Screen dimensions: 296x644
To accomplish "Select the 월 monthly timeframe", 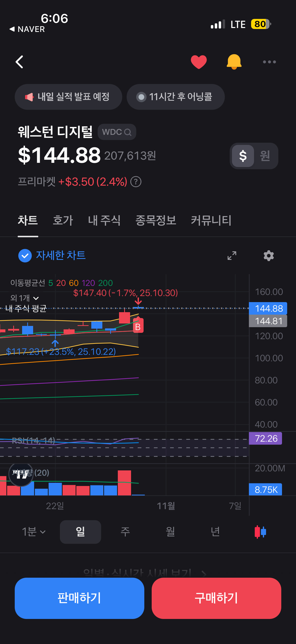I will 170,532.
